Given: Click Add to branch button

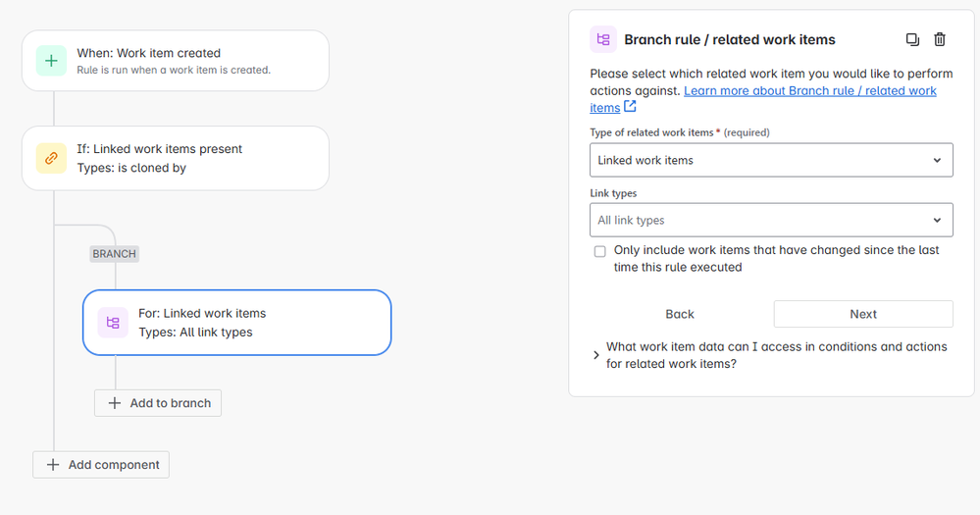Looking at the screenshot, I should [x=158, y=403].
